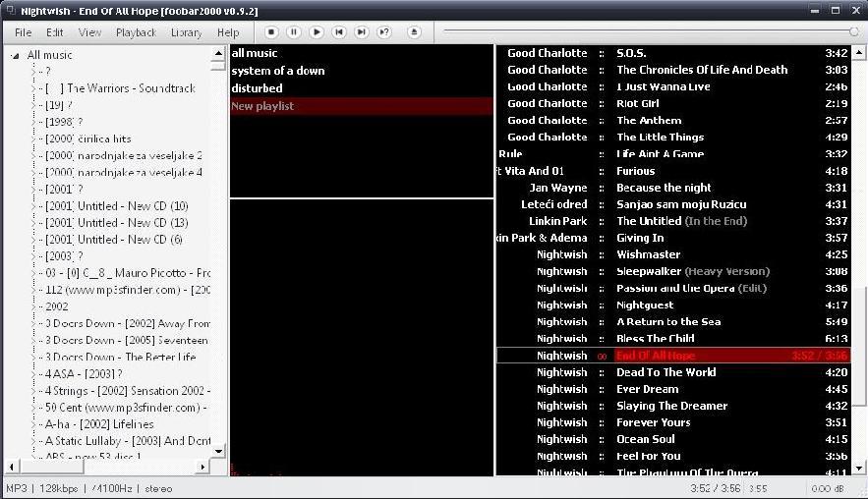Open the File menu
This screenshot has width=868, height=499.
[23, 32]
